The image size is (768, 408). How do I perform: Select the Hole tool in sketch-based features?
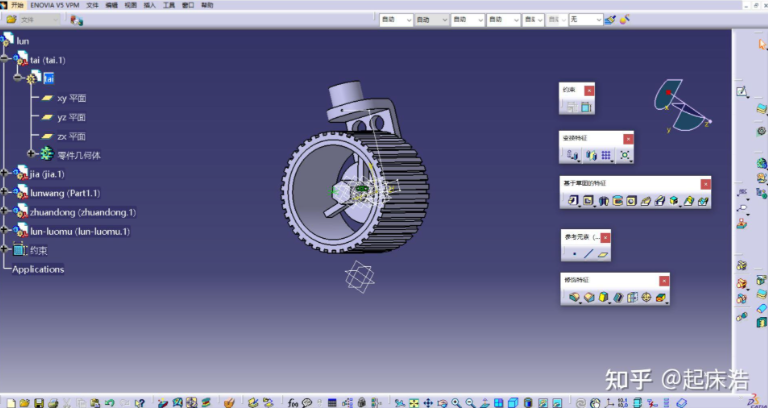coord(631,200)
